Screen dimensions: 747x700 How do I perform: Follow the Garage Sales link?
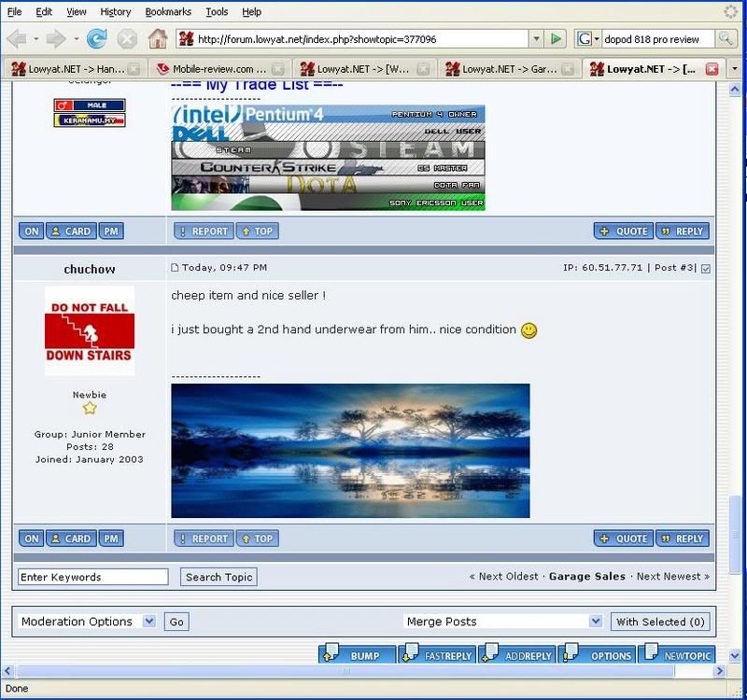587,577
